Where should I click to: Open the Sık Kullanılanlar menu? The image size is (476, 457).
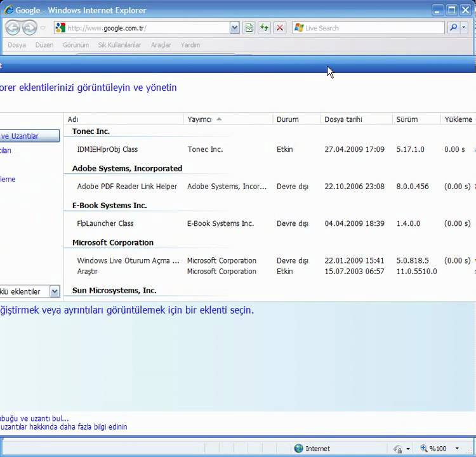[x=119, y=45]
